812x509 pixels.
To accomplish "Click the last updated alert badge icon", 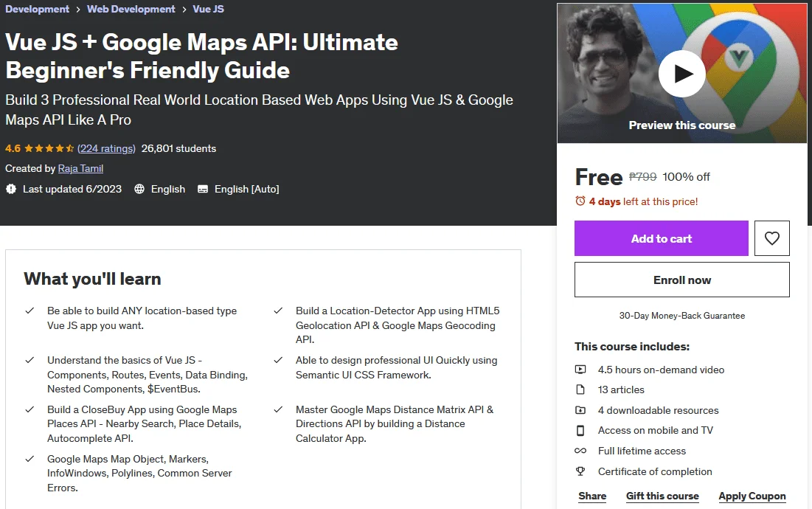I will click(x=11, y=189).
